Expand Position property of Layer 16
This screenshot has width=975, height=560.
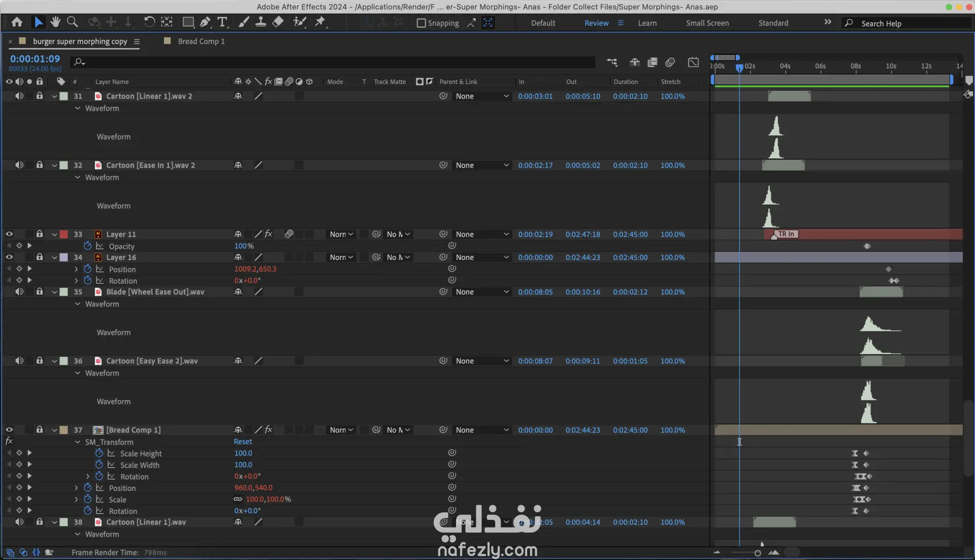point(76,269)
